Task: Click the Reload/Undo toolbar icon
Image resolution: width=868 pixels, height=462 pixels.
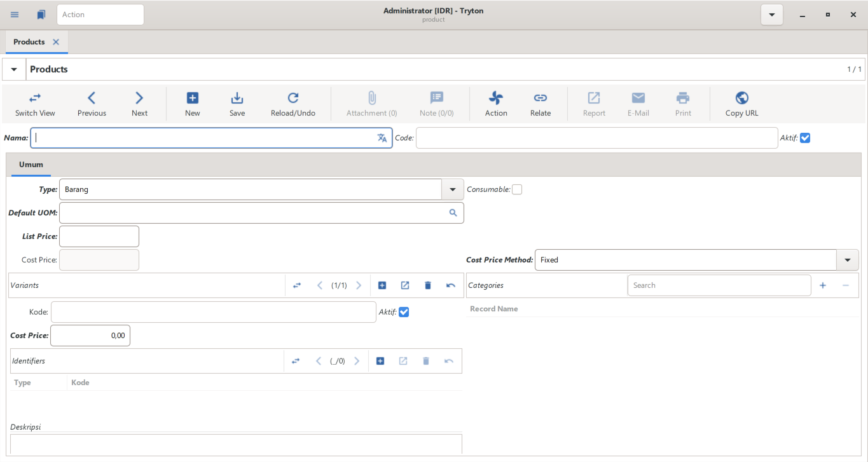Action: (293, 99)
